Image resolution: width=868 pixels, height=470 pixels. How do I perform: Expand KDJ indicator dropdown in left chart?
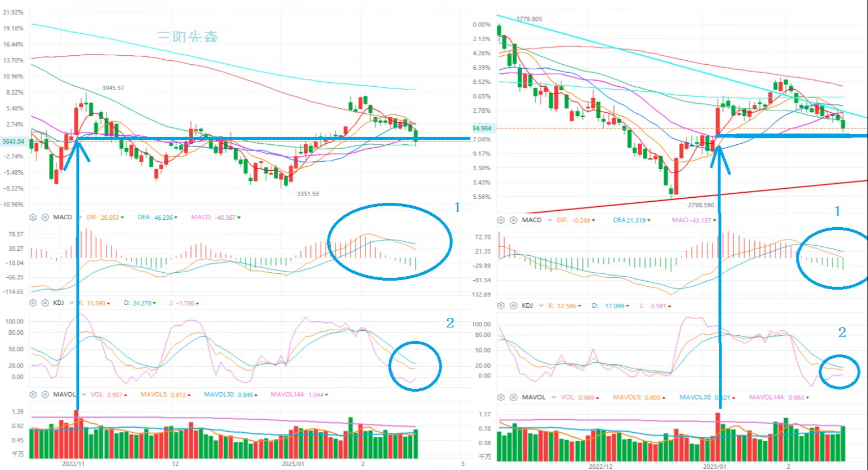(72, 303)
